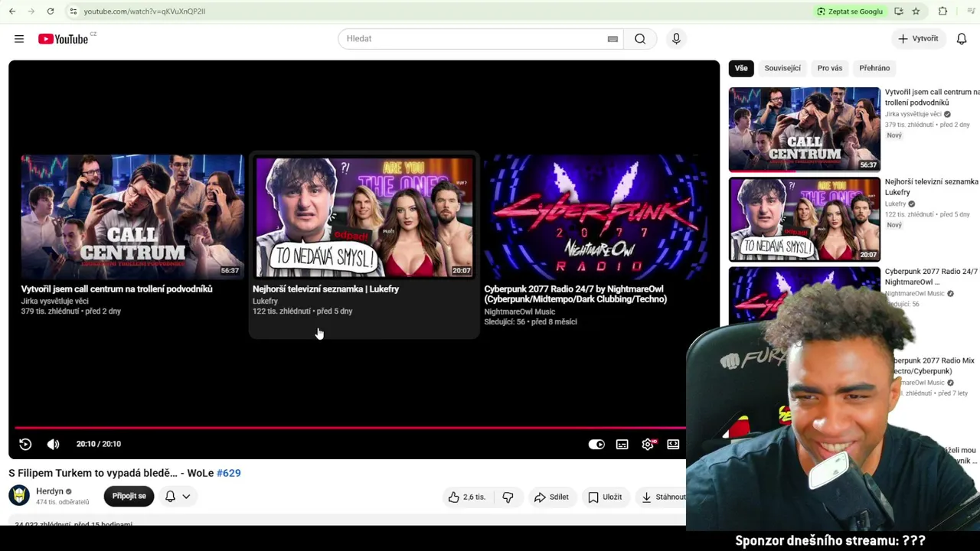Click the Stáhnout download button
The width and height of the screenshot is (980, 551).
pyautogui.click(x=663, y=497)
